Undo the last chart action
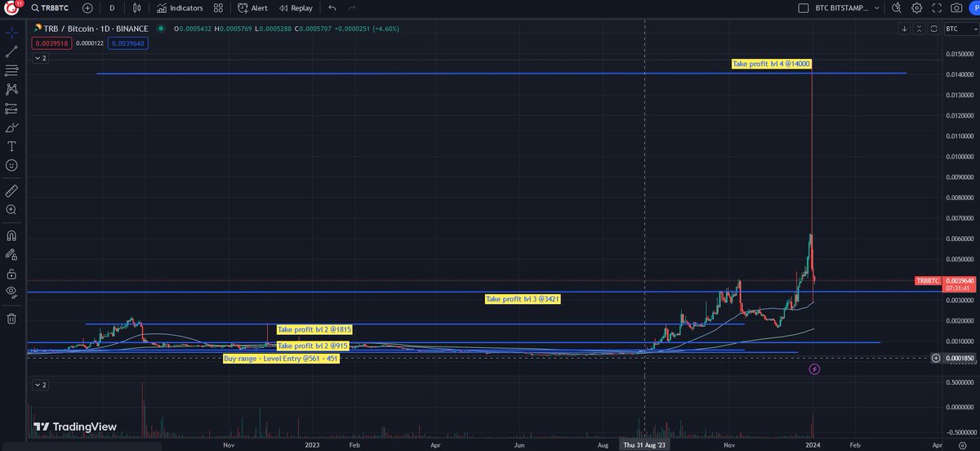Viewport: 980px width, 451px height. [332, 7]
